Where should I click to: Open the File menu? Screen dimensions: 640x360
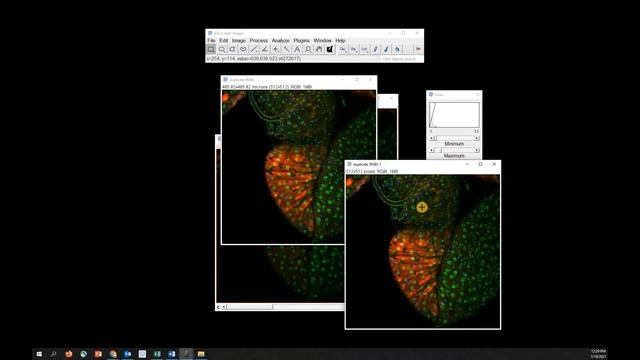click(x=211, y=40)
